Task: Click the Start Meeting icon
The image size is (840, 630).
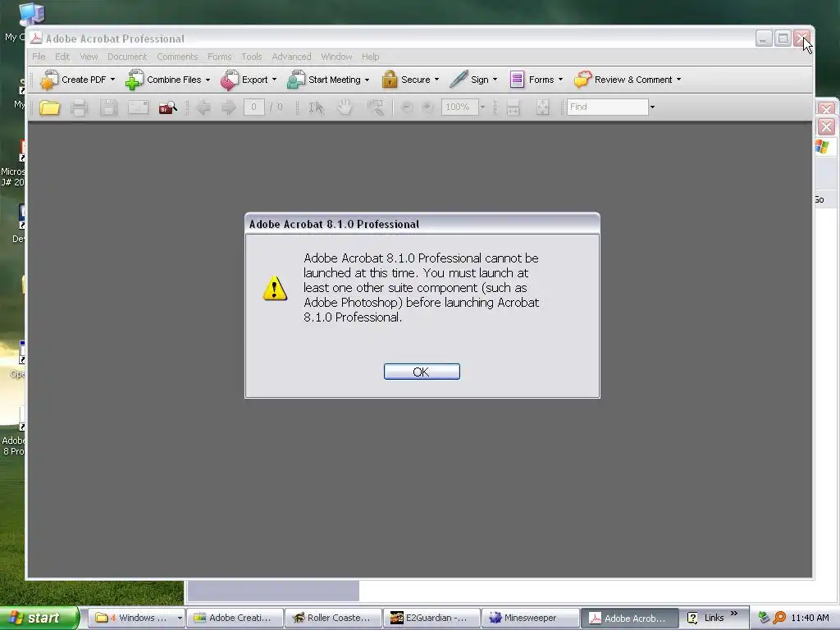Action: 296,80
